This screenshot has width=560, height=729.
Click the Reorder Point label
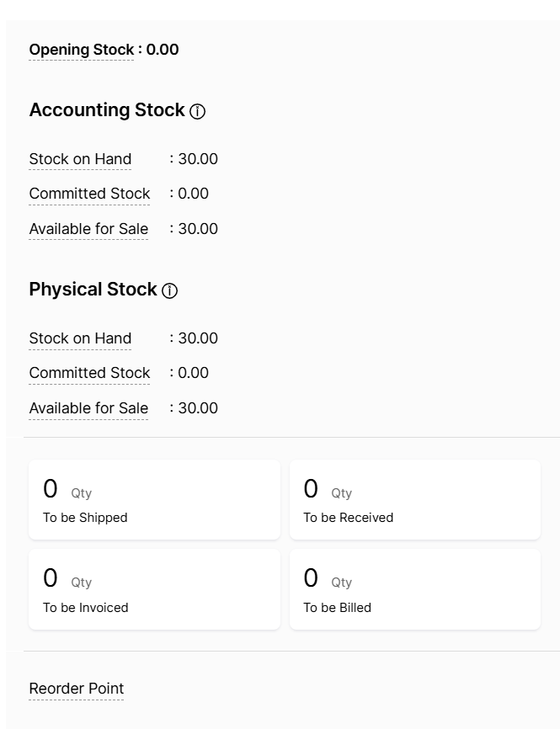click(76, 689)
